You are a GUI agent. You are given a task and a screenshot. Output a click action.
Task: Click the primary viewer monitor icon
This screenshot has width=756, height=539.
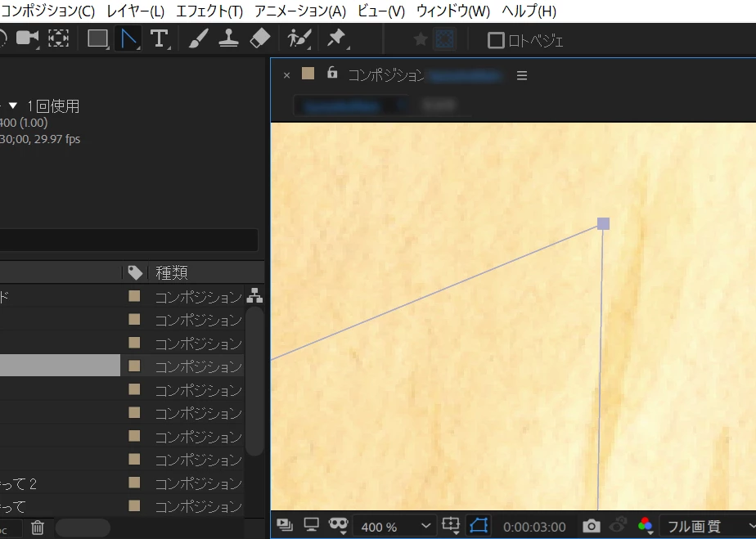(312, 524)
